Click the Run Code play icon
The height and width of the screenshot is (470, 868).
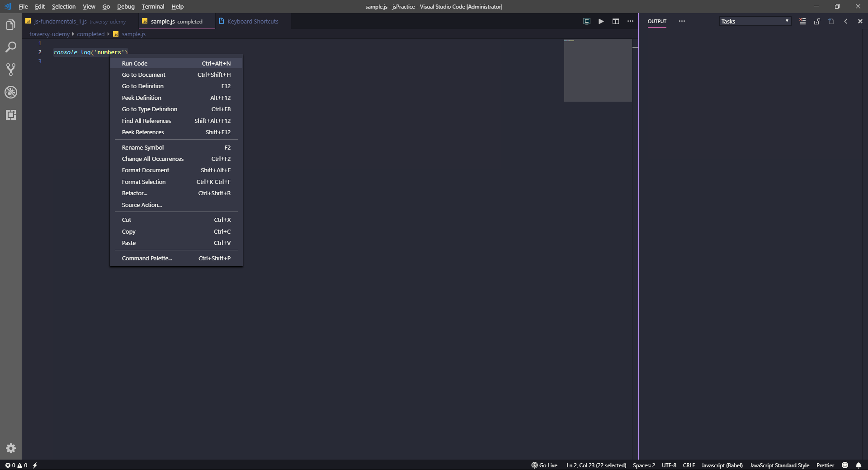click(x=601, y=21)
